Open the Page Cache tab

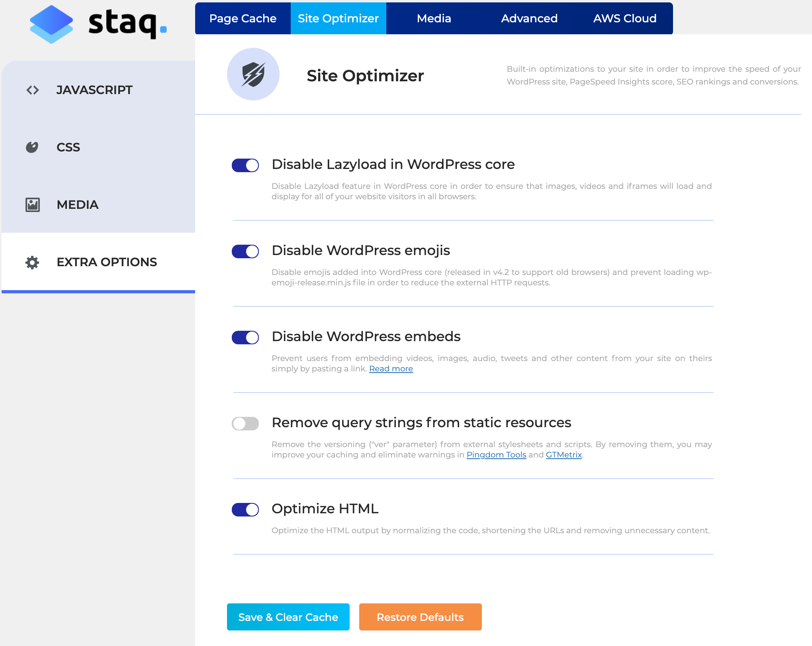(x=243, y=18)
